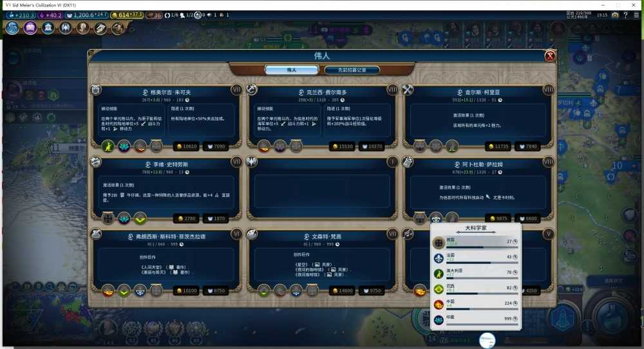Click Germany progress bar in 大科学家 popup

[482, 248]
